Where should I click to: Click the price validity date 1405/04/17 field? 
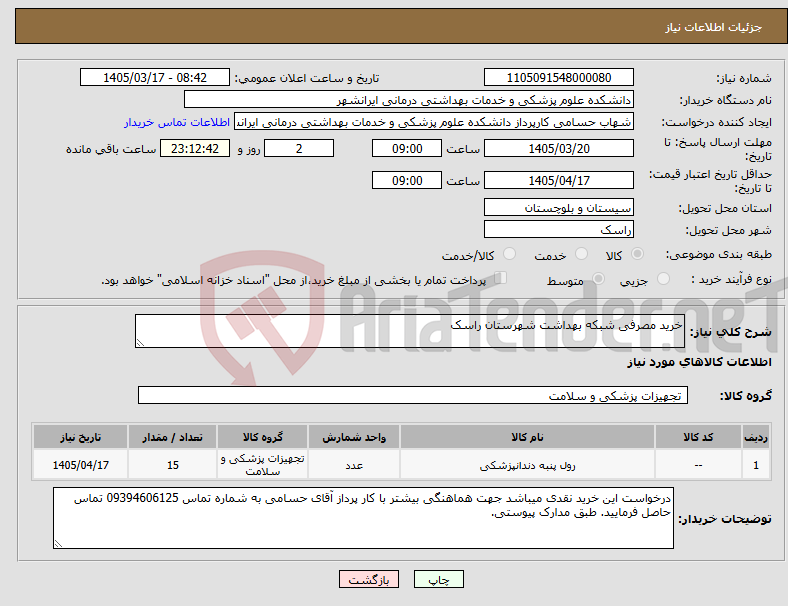[x=559, y=180]
